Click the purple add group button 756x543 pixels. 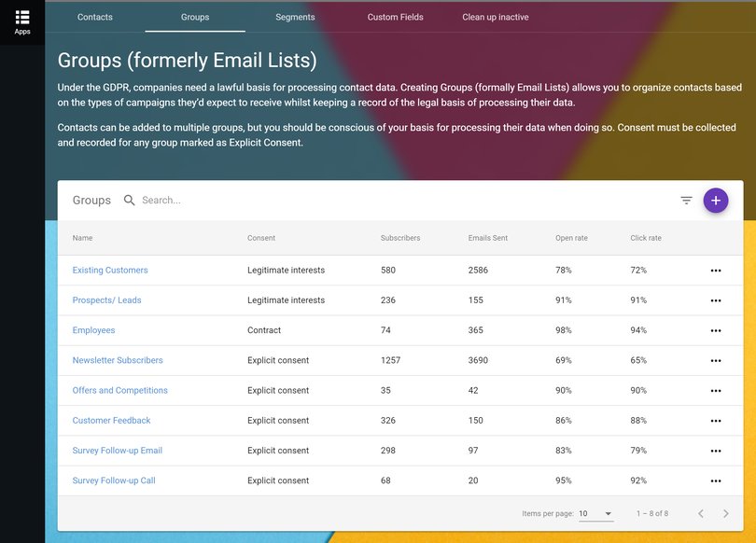tap(716, 201)
